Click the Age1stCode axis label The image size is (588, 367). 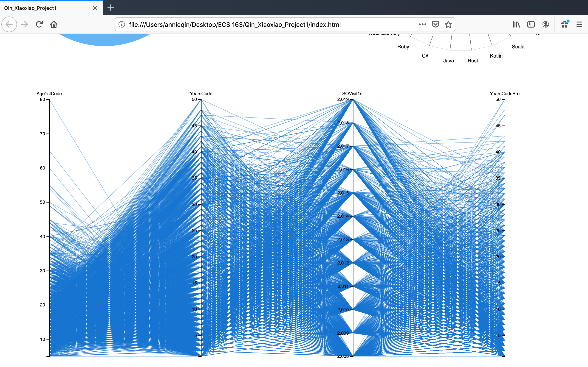[x=49, y=94]
